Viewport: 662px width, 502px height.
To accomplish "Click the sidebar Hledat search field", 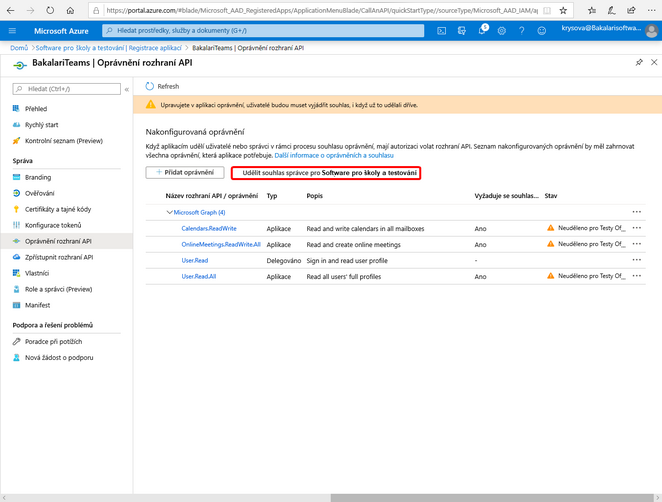I will (67, 89).
